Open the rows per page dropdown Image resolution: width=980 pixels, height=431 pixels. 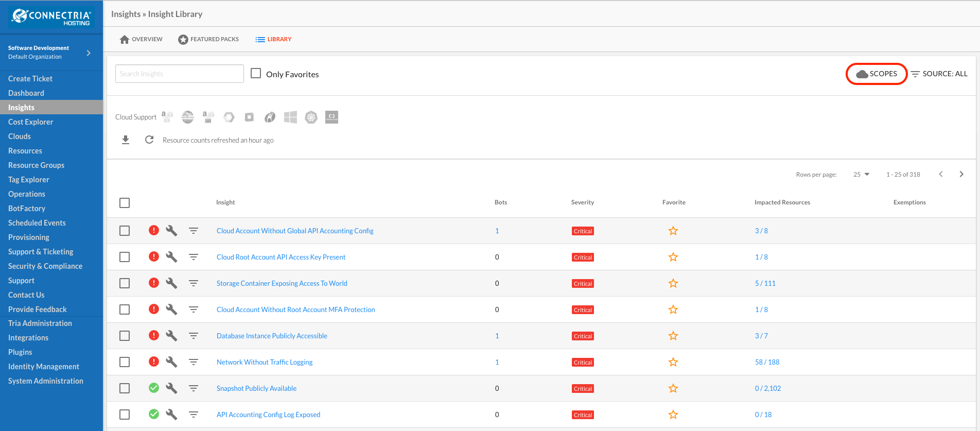[861, 175]
